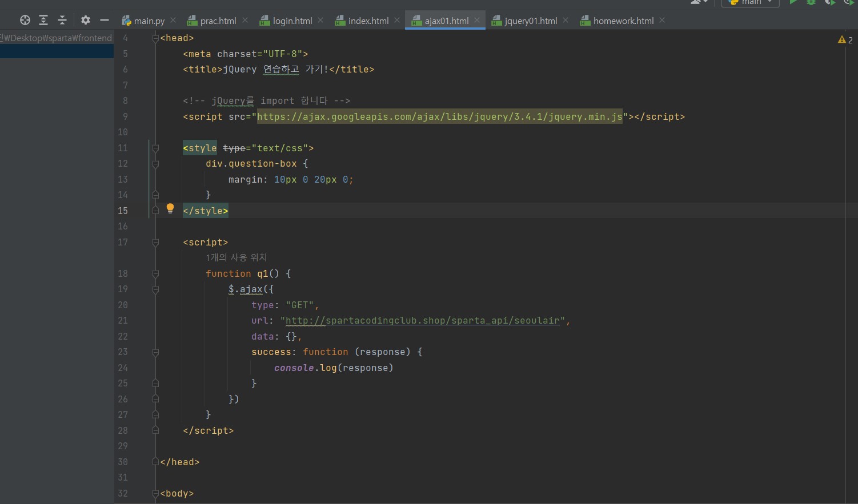Open the warnings indicator showing 2 problems
This screenshot has width=858, height=504.
pos(845,40)
